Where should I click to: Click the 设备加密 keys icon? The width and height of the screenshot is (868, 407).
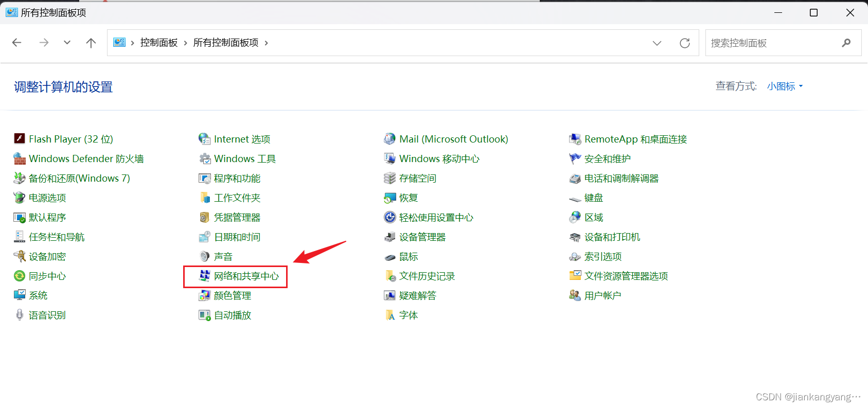click(x=20, y=256)
